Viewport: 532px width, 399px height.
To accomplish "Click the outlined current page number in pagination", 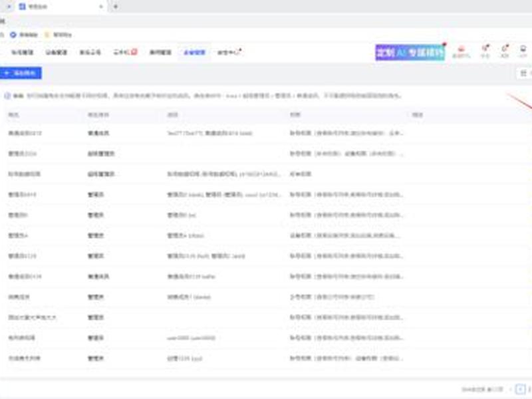I will click(520, 389).
